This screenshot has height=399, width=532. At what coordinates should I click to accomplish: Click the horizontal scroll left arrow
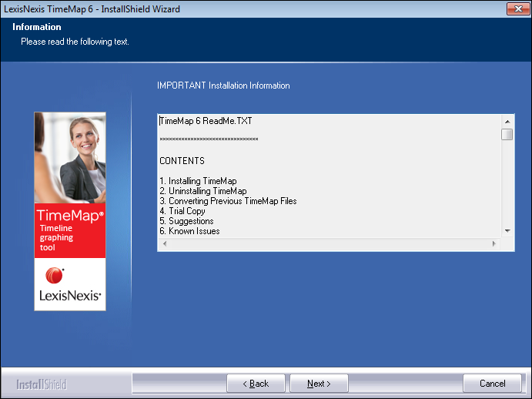coord(165,243)
